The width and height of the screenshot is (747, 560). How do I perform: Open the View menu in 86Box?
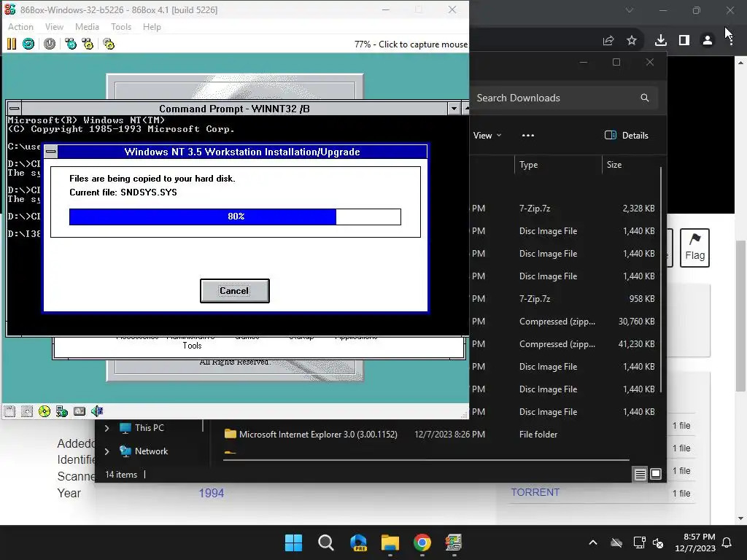54,27
